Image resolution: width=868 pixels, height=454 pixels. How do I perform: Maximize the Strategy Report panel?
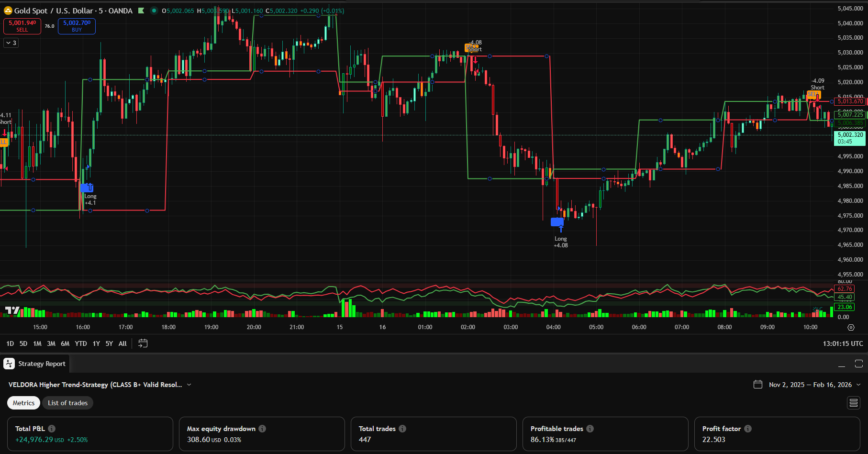click(x=859, y=364)
